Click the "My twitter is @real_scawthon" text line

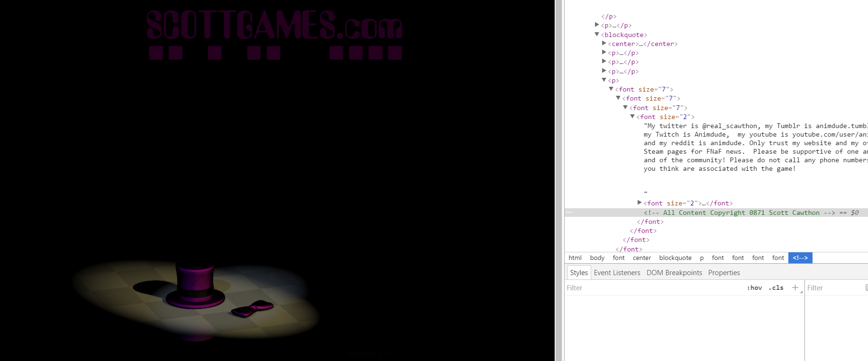756,126
